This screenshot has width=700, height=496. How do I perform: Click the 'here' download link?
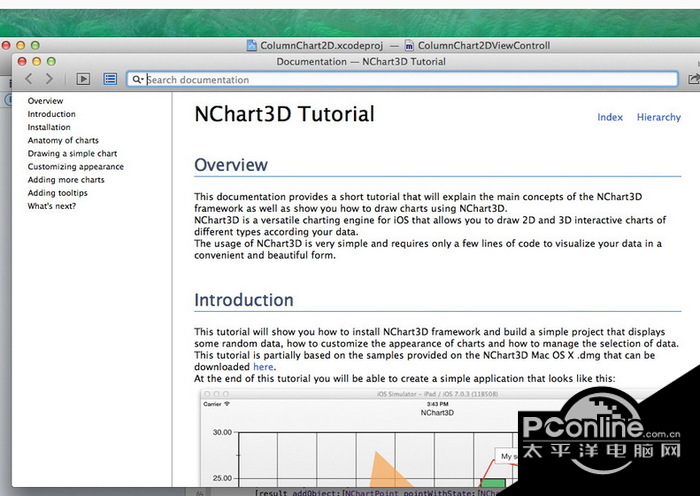tap(263, 367)
